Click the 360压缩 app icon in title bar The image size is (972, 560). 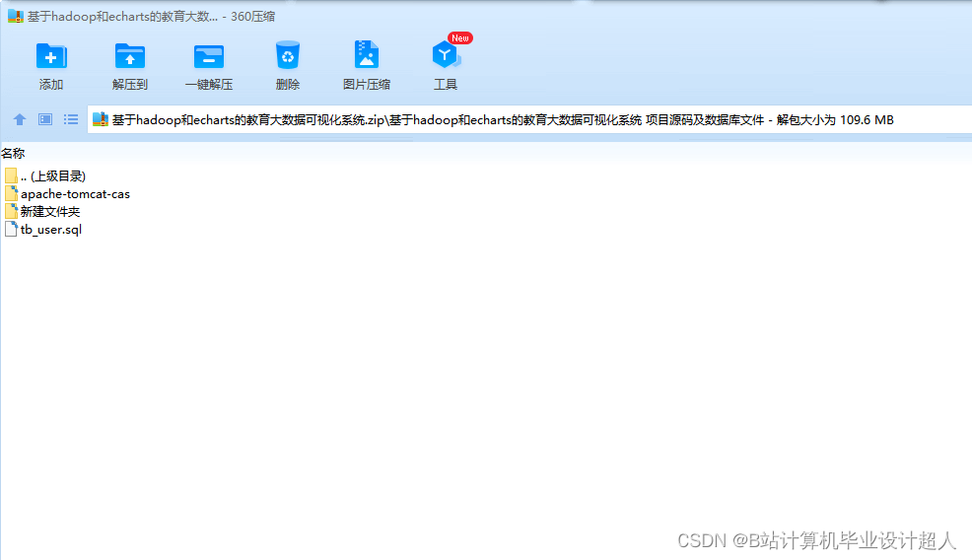tap(16, 16)
